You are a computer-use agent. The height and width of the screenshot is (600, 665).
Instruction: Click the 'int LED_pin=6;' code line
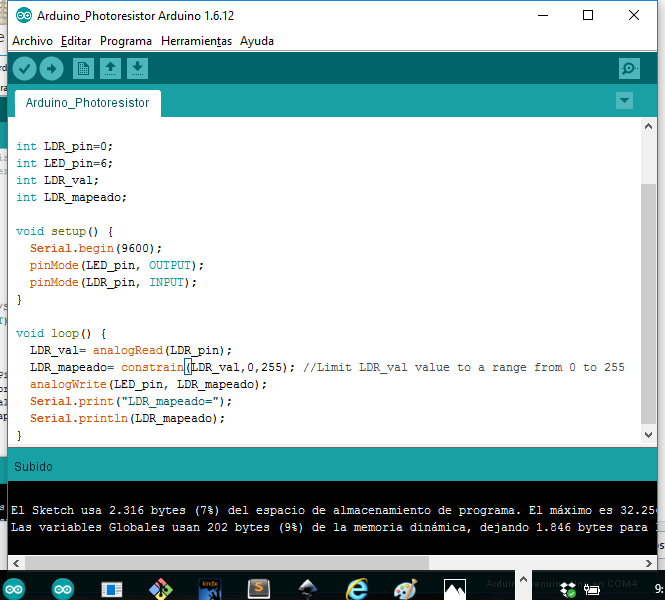click(x=64, y=163)
